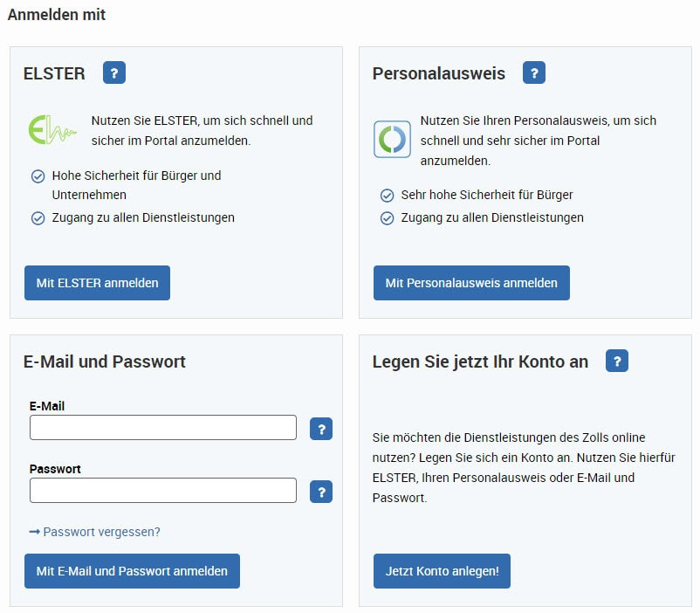The height and width of the screenshot is (613, 700).
Task: Click the checkmark beside Hohe Sicherheit
Action: coord(38,176)
